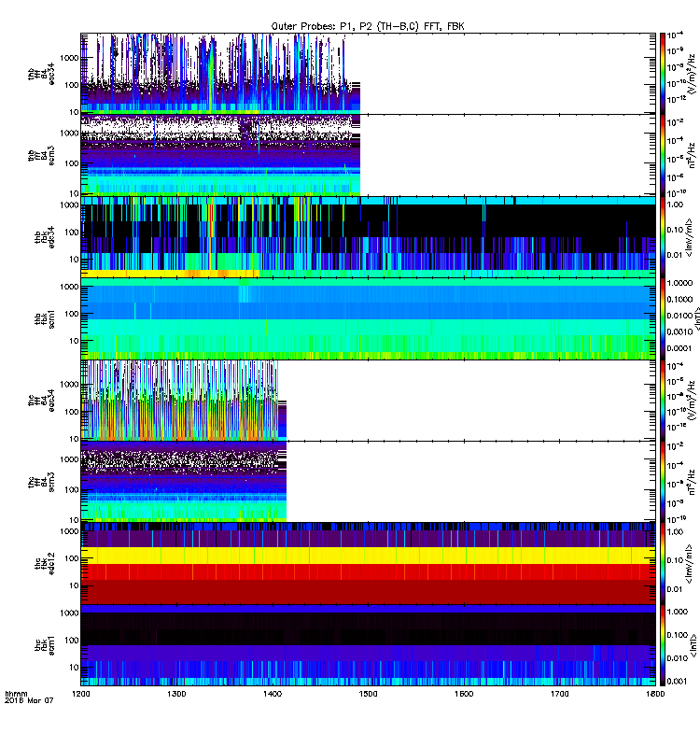
Task: Click the 'nT²/Hz' unit label beside thc scm3
Action: (x=692, y=482)
